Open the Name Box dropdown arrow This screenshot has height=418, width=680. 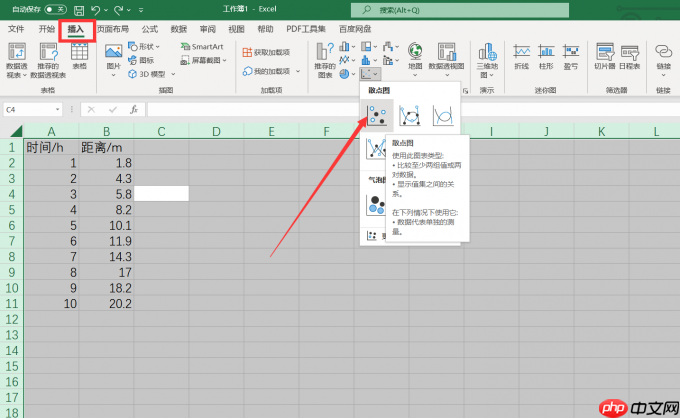point(57,110)
